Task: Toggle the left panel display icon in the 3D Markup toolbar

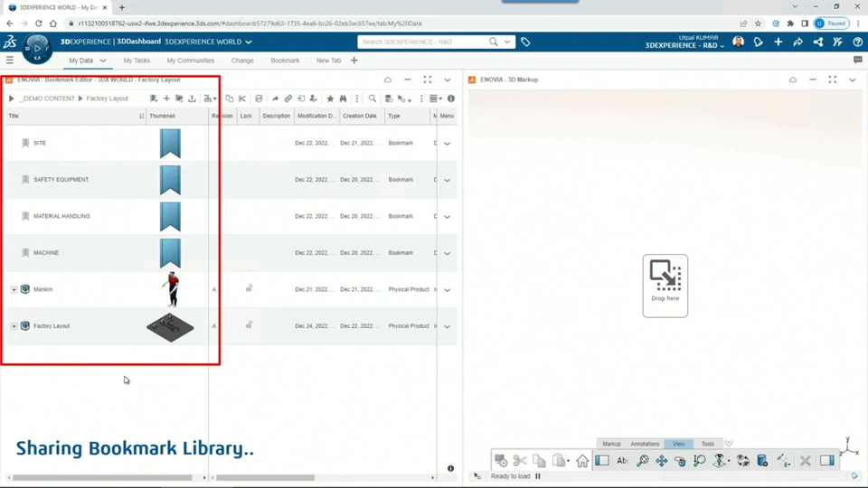Action: point(602,461)
